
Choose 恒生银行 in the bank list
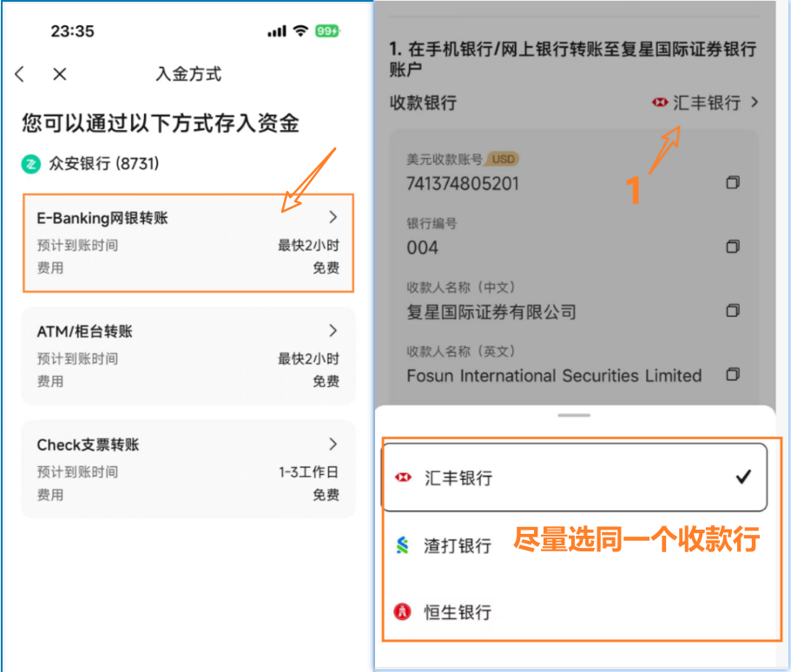click(575, 612)
